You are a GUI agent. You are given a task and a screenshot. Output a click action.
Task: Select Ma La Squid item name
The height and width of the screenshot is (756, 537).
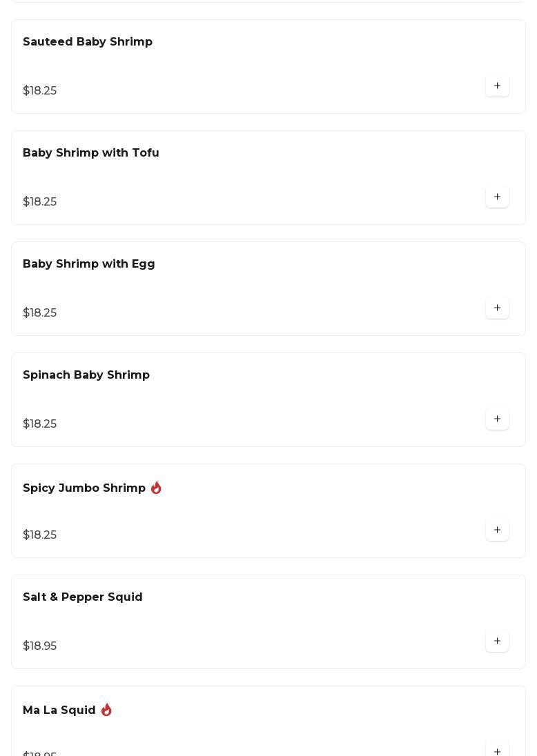(x=59, y=710)
